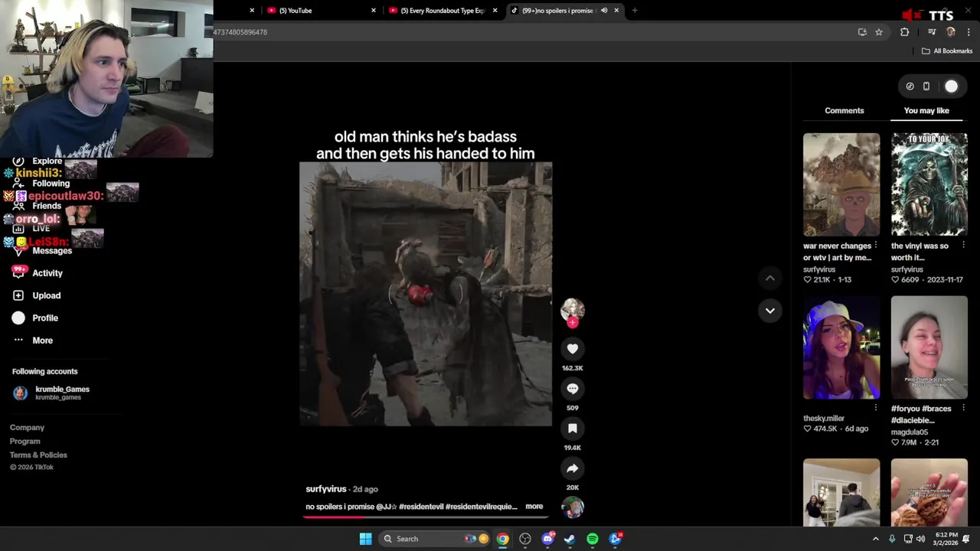This screenshot has height=551, width=980.
Task: Open the grim reaper vinyl thumbnail
Action: pyautogui.click(x=929, y=184)
